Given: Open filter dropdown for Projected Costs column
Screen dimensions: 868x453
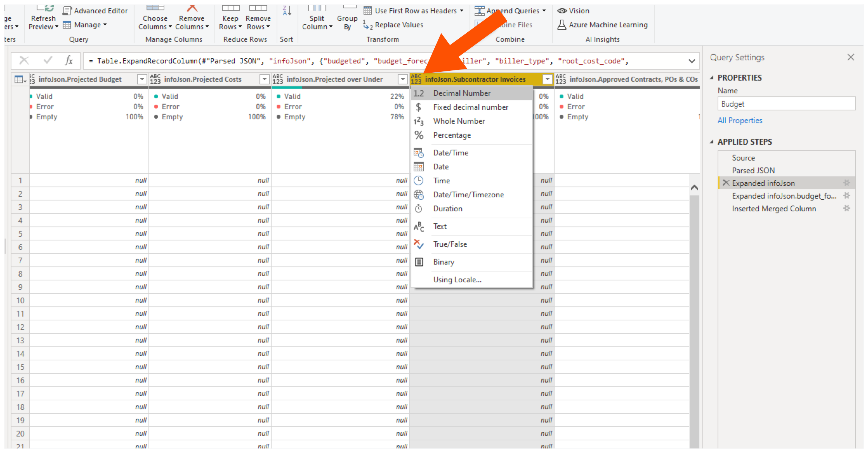Looking at the screenshot, I should 265,80.
